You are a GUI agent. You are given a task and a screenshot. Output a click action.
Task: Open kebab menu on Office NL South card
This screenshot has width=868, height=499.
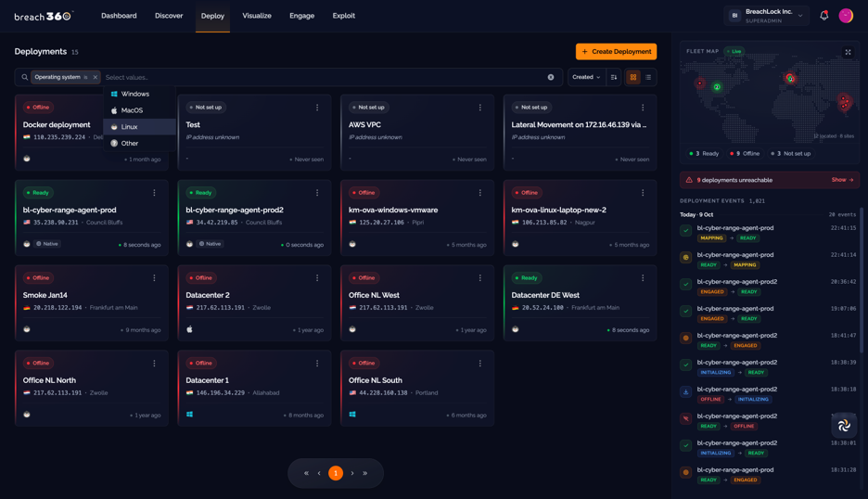(480, 364)
